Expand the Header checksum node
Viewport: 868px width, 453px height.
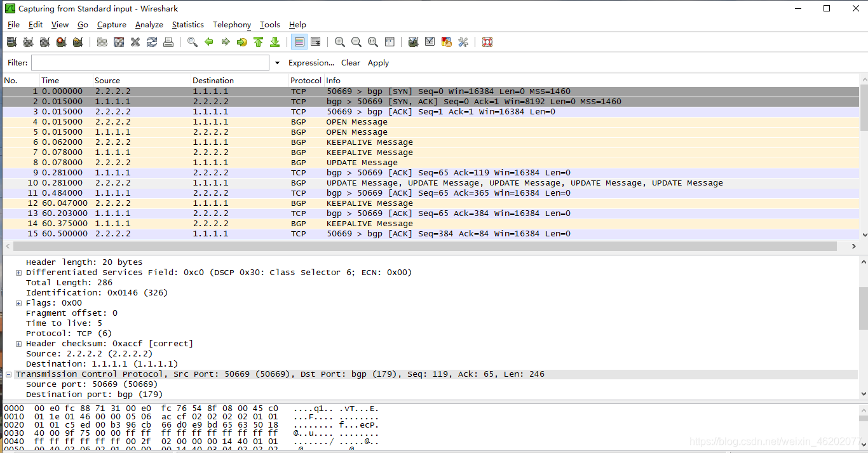click(19, 344)
